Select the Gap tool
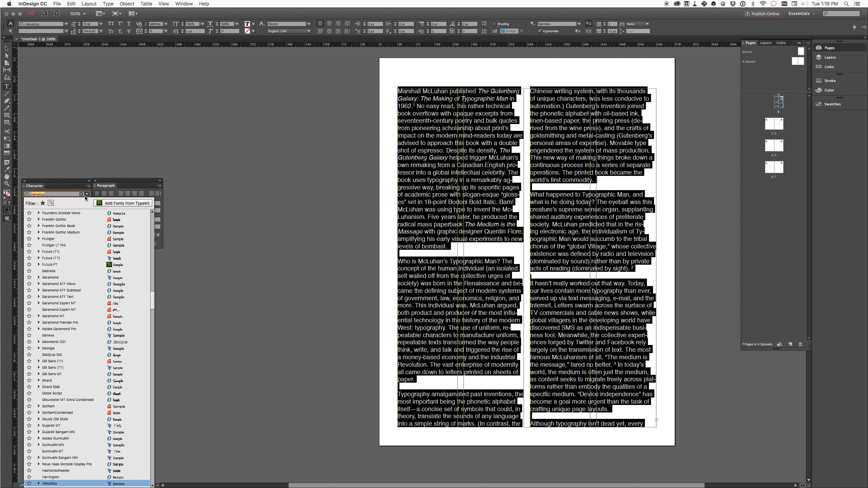 7,70
